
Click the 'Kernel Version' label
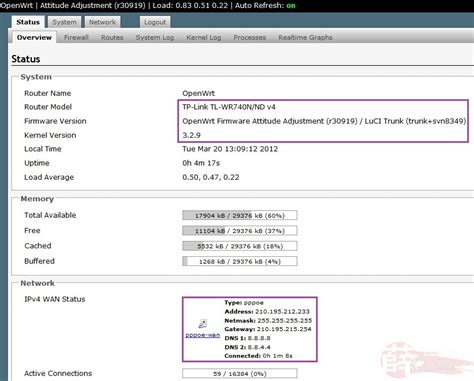[x=50, y=135]
